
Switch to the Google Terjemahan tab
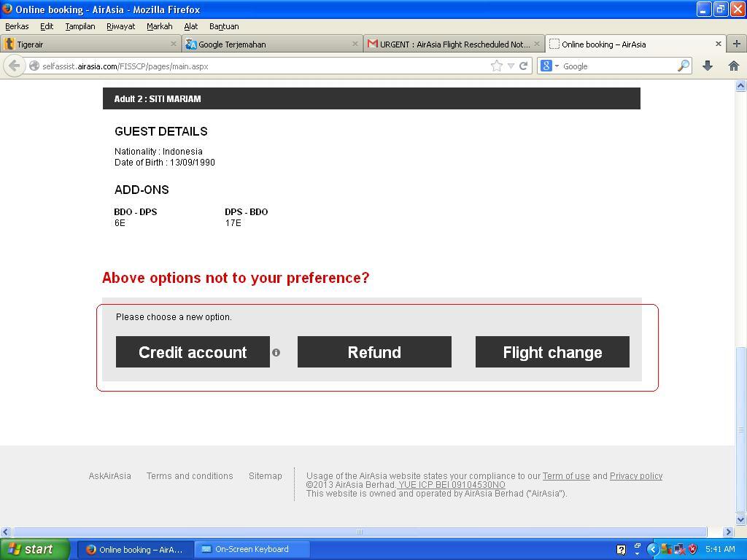(272, 44)
